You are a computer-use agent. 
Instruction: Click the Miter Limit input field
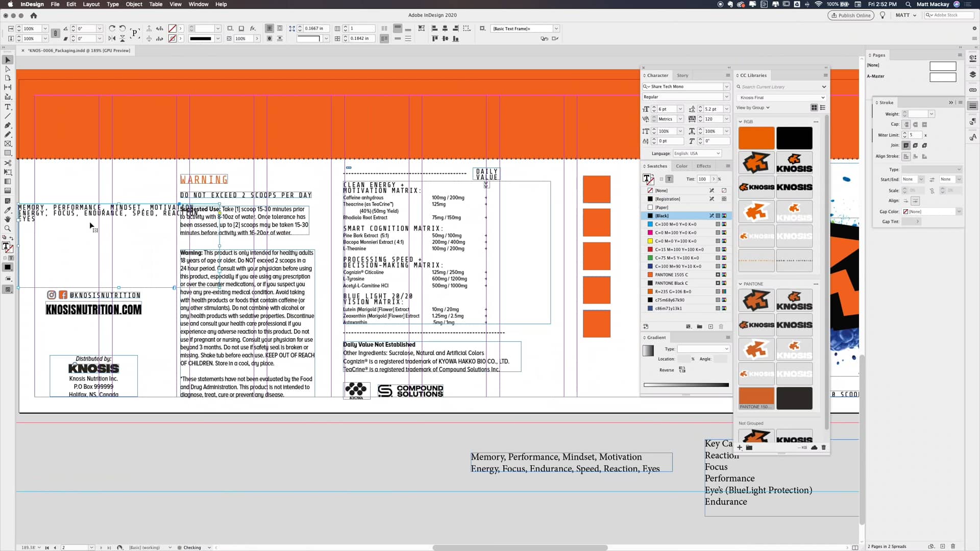click(x=914, y=135)
